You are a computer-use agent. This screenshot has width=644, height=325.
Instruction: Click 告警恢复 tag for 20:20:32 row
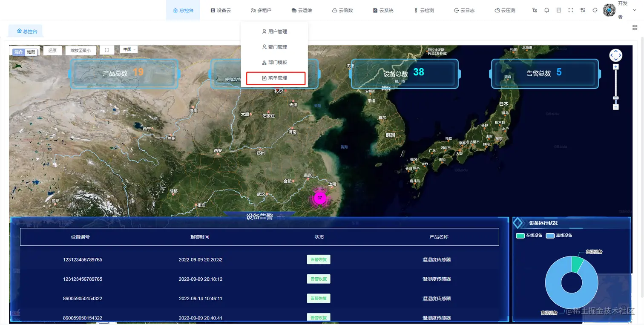point(319,259)
